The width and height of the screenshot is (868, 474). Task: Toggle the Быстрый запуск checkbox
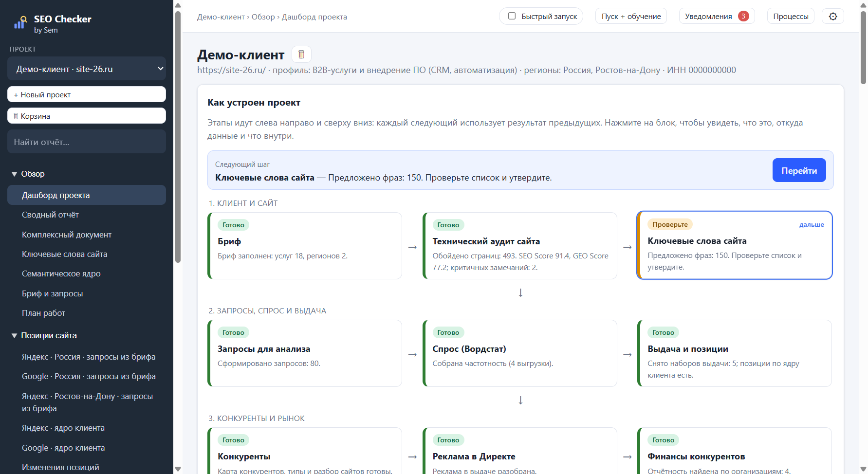[512, 16]
